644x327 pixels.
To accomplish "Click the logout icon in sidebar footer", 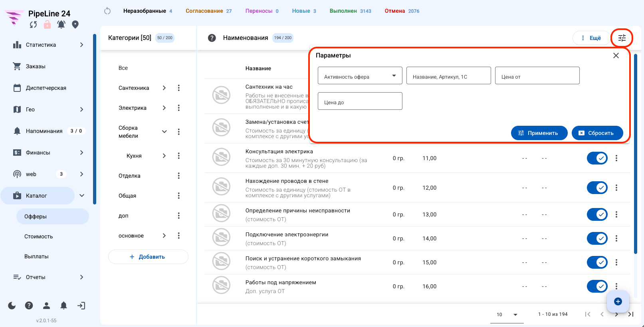I will click(81, 306).
